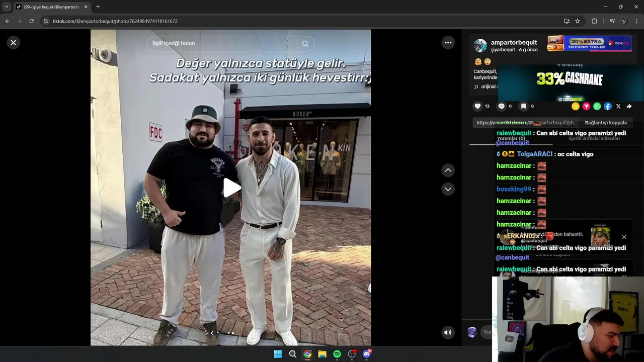Image resolution: width=644 pixels, height=362 pixels.
Task: Close the TikTok photo viewer
Action: coord(14,43)
